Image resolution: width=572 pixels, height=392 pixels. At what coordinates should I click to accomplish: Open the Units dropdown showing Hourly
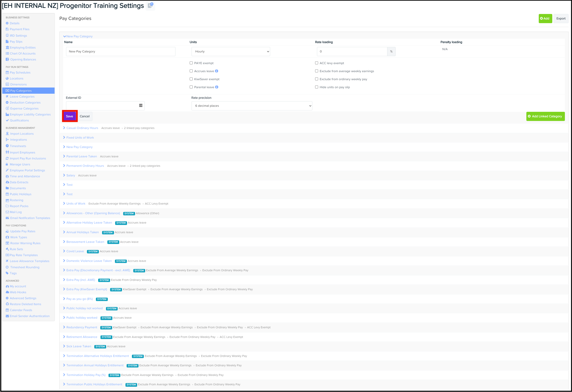(x=231, y=51)
